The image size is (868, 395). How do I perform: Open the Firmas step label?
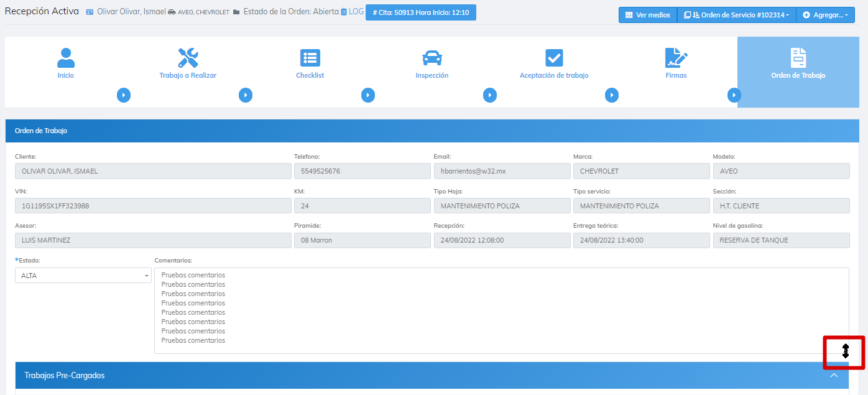coord(676,75)
